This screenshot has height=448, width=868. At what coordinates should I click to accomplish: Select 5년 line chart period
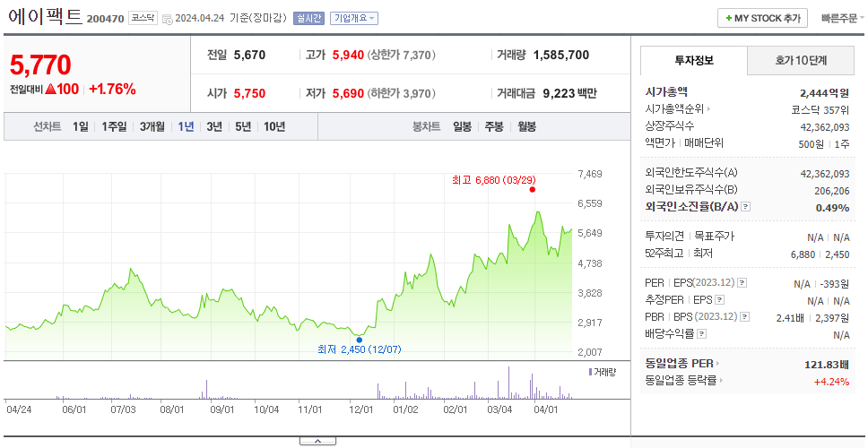click(x=243, y=126)
